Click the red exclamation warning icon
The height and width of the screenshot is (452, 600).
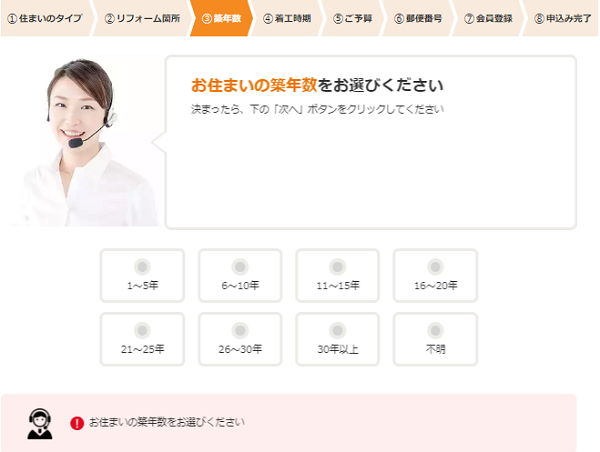coord(77,423)
